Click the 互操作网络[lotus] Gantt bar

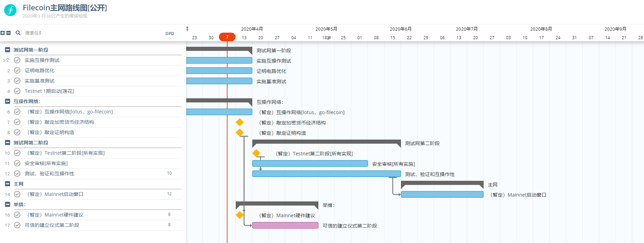click(x=219, y=112)
